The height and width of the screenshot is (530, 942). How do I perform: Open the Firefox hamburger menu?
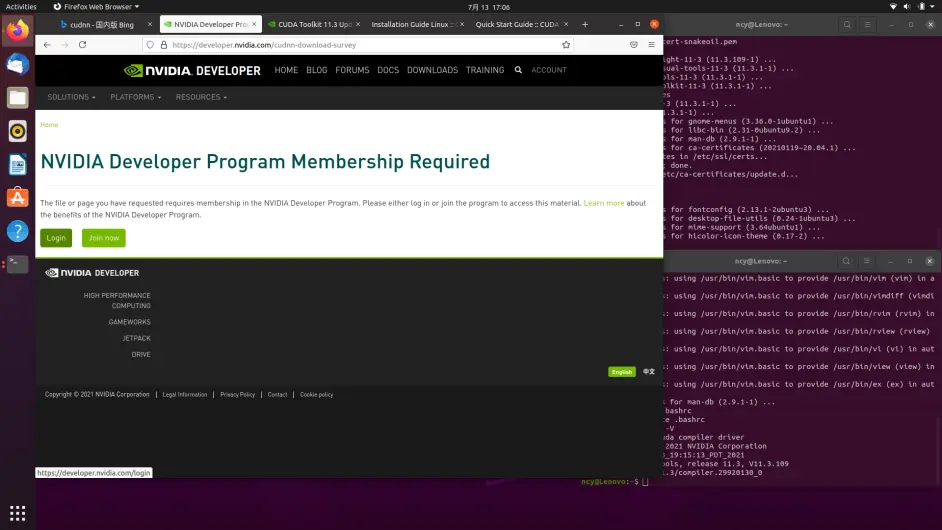tap(651, 44)
